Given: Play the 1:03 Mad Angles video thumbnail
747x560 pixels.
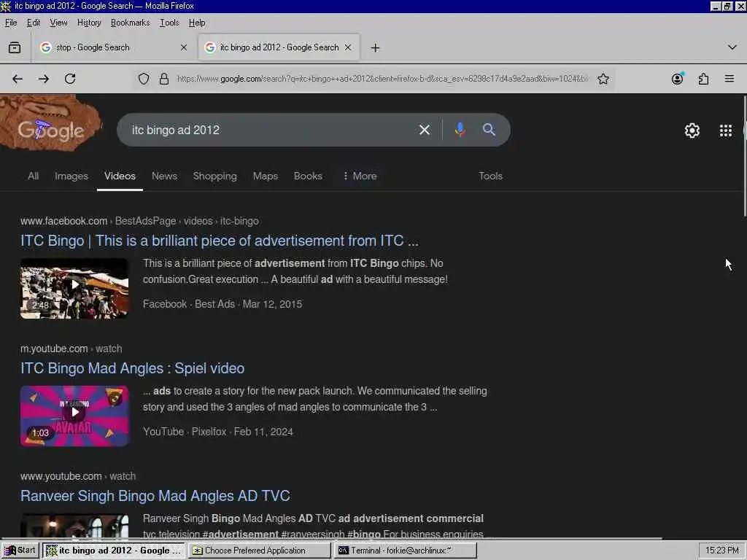Looking at the screenshot, I should (x=74, y=416).
